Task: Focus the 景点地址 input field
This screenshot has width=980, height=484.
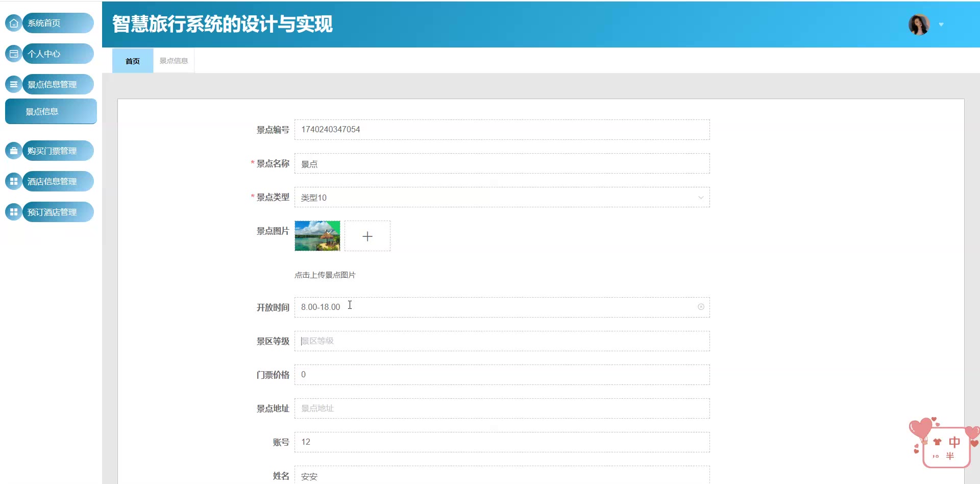Action: pos(502,408)
